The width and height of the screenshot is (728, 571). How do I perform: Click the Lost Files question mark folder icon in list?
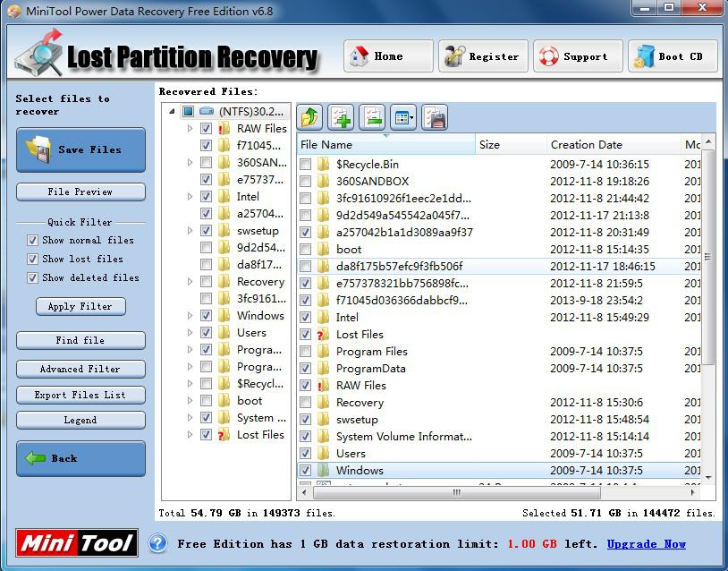323,335
